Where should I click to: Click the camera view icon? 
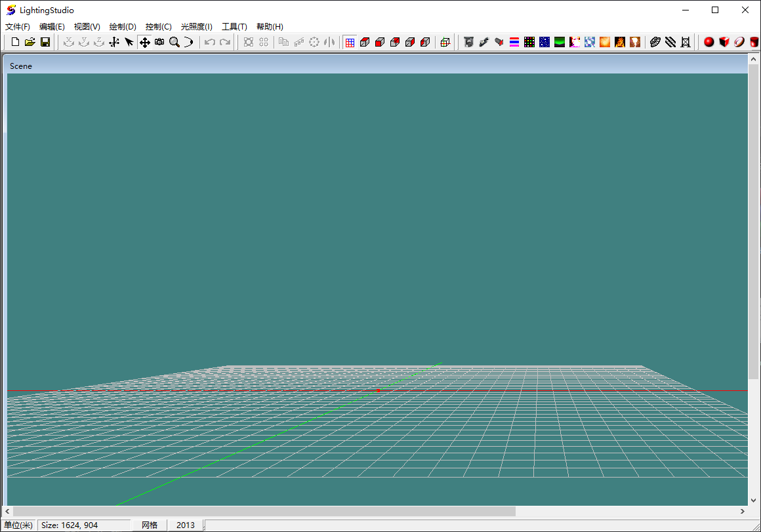point(159,42)
